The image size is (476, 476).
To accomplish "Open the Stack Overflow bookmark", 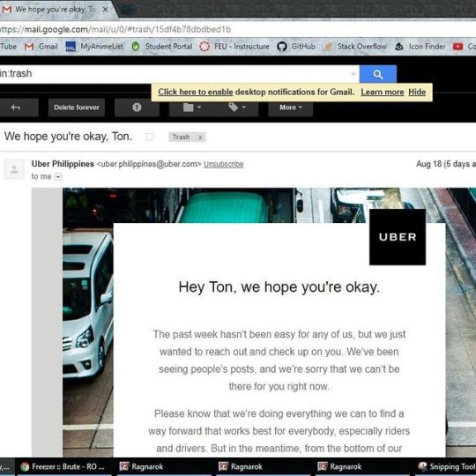I will pos(355,47).
